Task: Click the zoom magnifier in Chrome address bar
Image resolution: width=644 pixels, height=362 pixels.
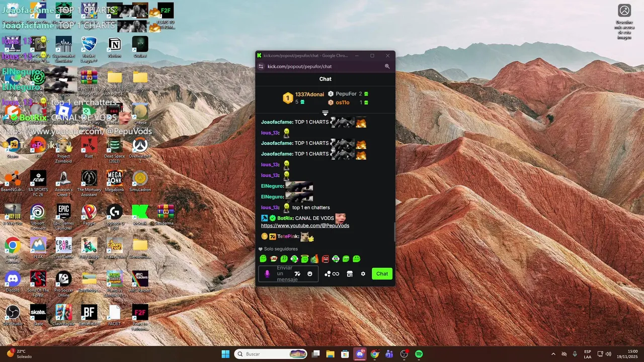Action: click(387, 66)
